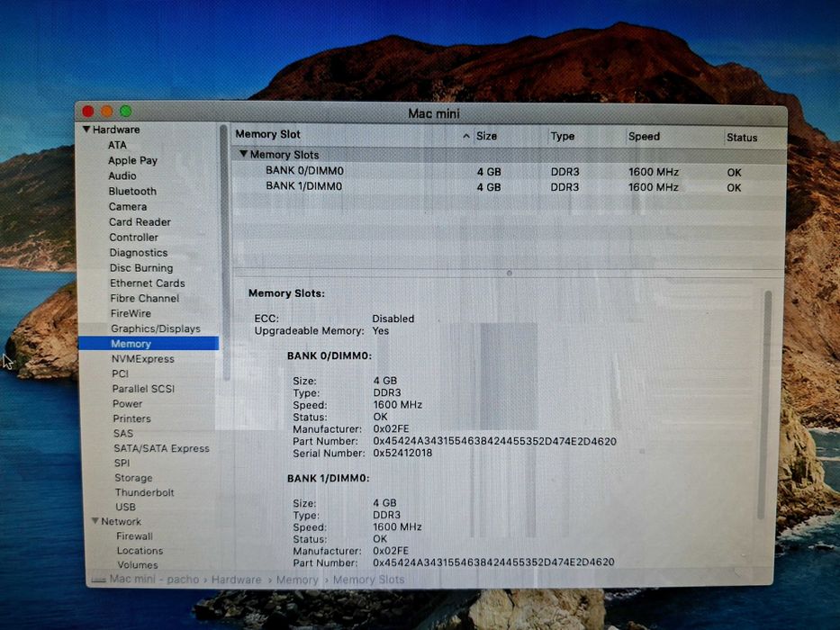Collapse the Hardware section in sidebar
Image resolution: width=840 pixels, height=630 pixels.
tap(86, 130)
